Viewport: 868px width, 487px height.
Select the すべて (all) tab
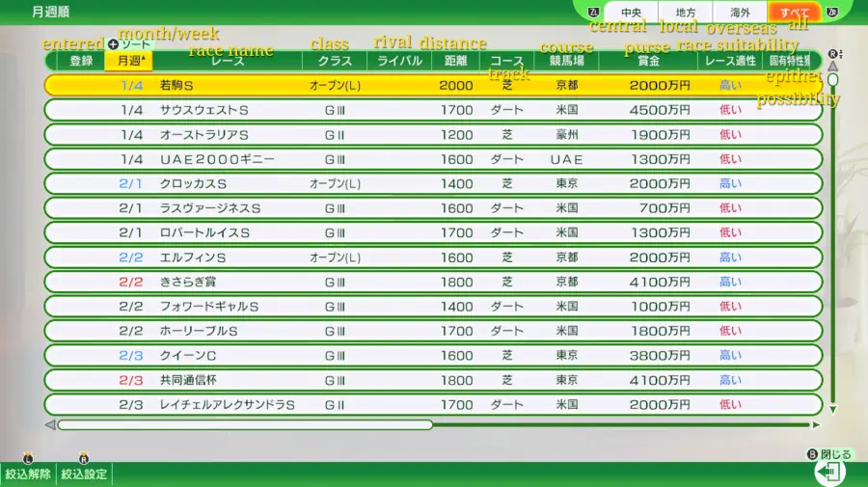click(794, 13)
